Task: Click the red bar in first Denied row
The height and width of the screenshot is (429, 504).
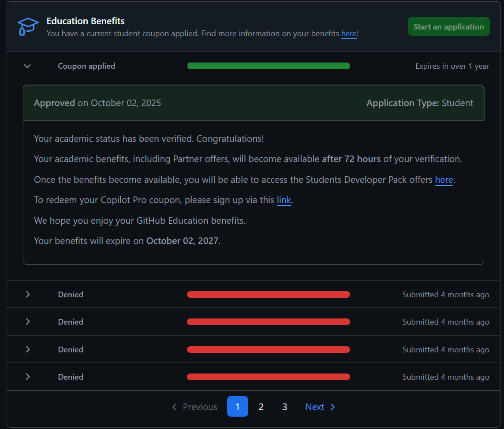Action: pyautogui.click(x=269, y=295)
